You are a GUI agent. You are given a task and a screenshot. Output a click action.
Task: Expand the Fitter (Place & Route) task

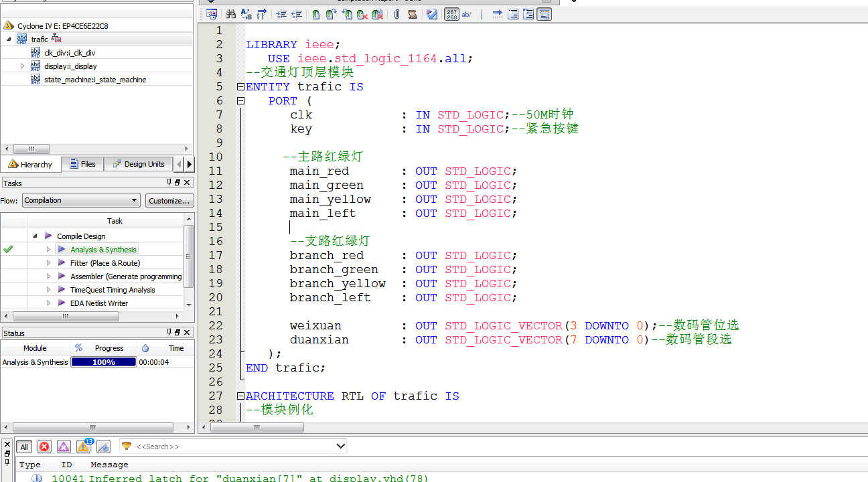(48, 263)
